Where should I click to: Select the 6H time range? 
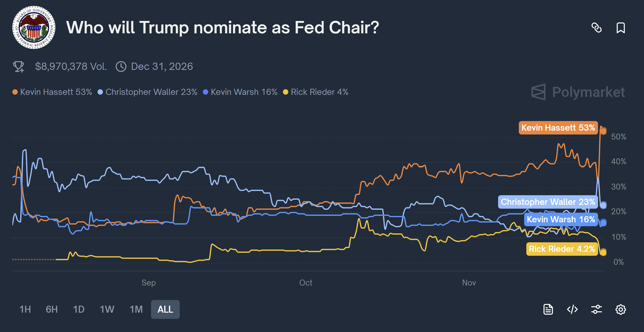pyautogui.click(x=51, y=309)
